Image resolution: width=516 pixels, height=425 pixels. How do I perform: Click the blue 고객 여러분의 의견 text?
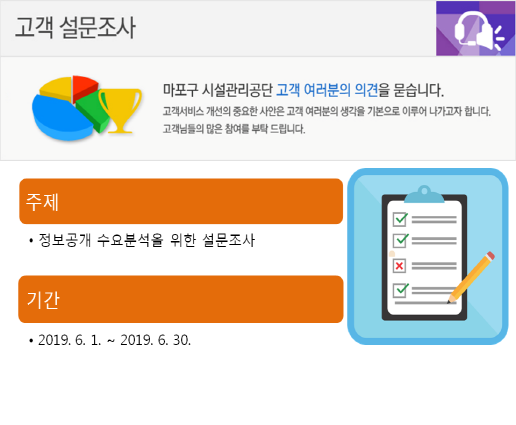327,90
